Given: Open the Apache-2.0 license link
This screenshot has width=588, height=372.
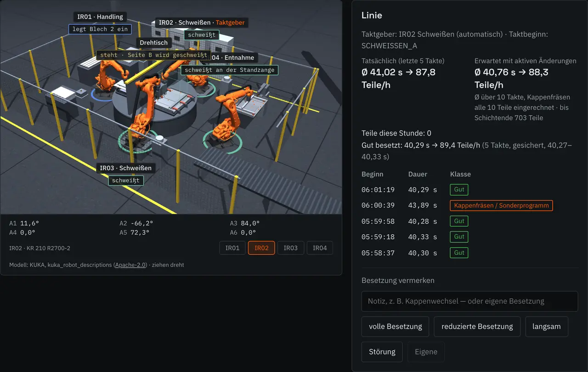Looking at the screenshot, I should click(x=130, y=265).
